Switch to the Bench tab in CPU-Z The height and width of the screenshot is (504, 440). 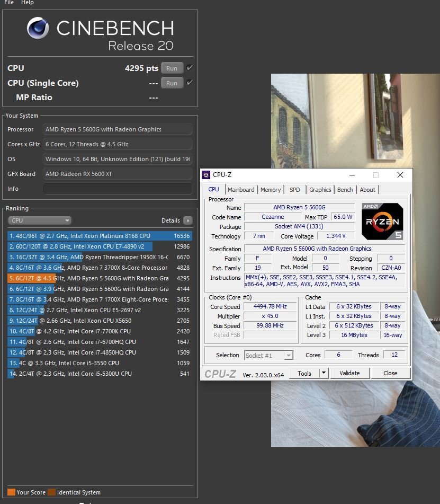coord(345,190)
